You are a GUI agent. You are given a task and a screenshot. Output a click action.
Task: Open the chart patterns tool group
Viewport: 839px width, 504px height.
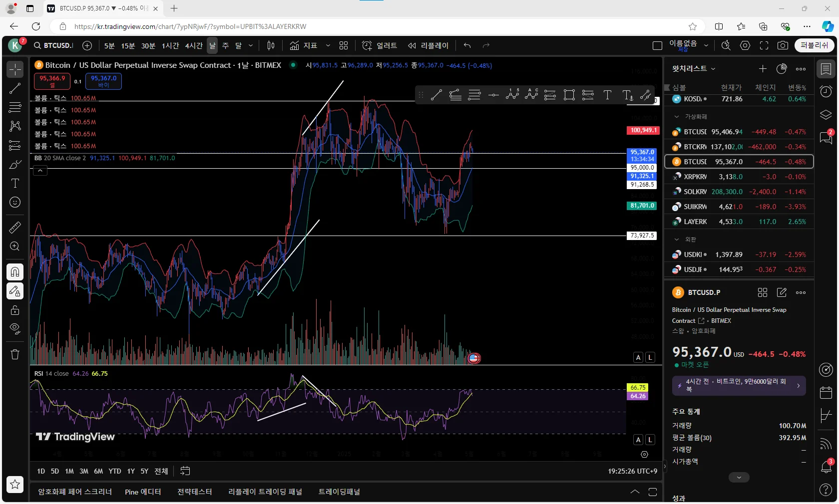coord(15,126)
